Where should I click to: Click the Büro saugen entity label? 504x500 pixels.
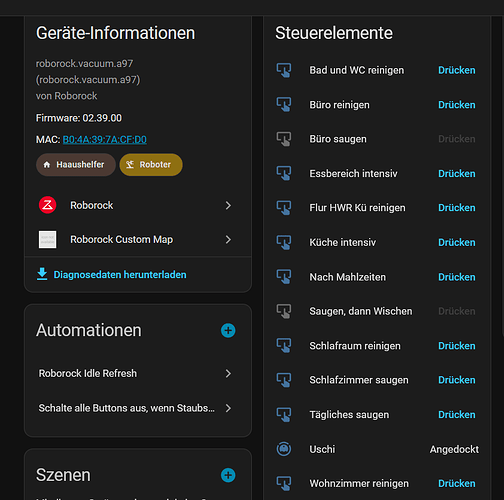point(338,139)
